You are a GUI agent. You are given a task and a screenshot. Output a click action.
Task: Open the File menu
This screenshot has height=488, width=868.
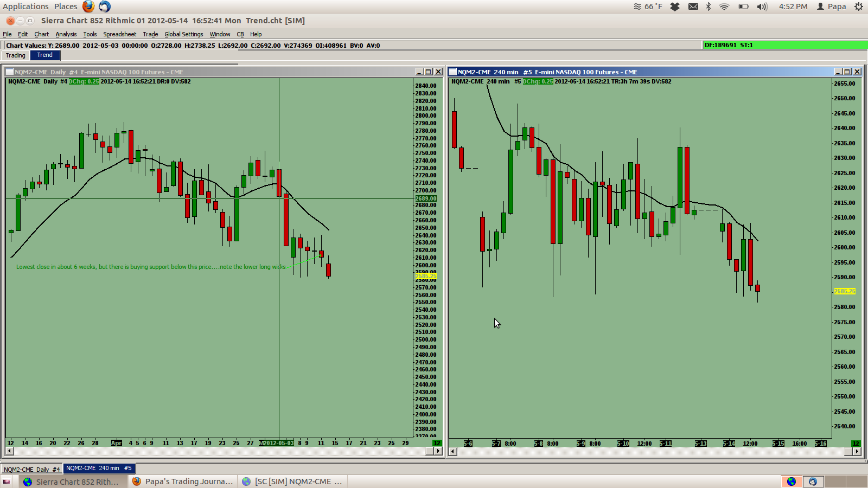pos(7,34)
